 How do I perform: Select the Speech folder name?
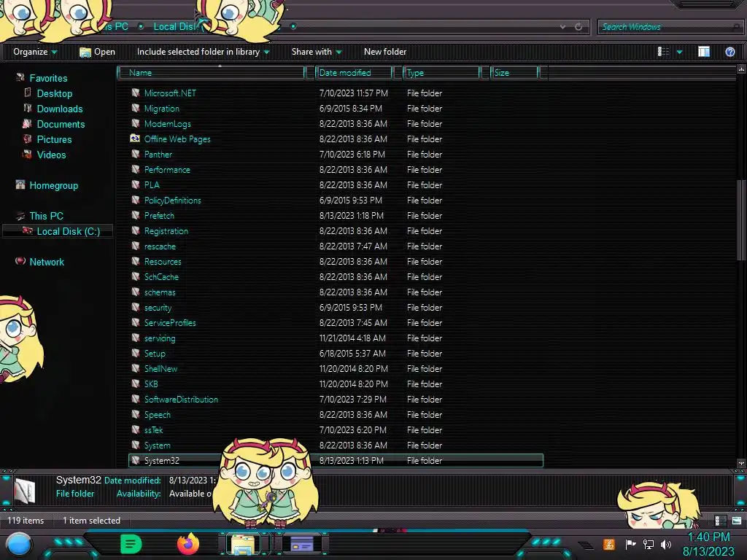click(158, 414)
